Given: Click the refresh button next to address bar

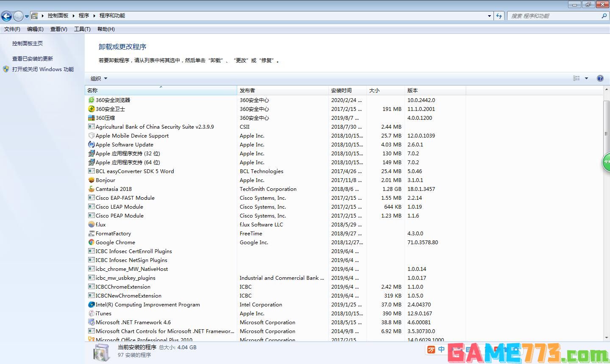Looking at the screenshot, I should 499,16.
